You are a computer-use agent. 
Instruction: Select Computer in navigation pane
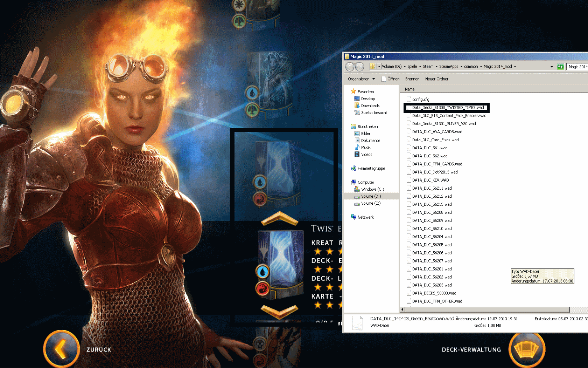[362, 182]
